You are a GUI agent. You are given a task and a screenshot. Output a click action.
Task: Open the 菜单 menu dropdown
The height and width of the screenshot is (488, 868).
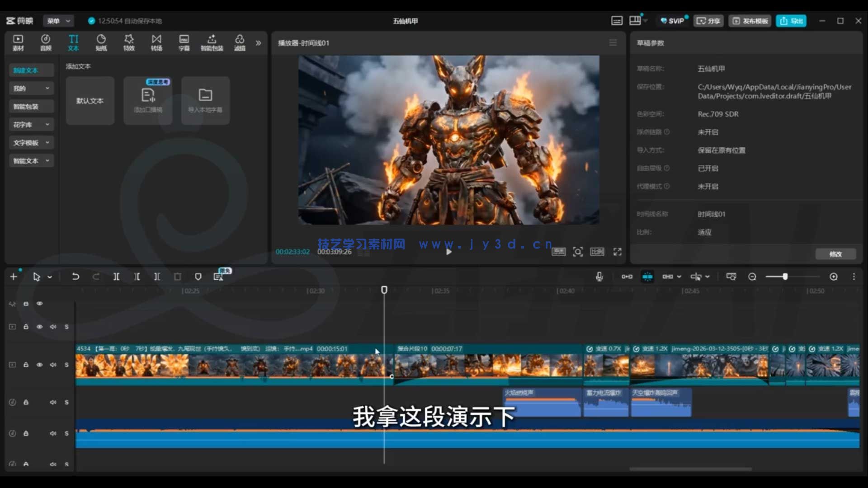point(59,21)
